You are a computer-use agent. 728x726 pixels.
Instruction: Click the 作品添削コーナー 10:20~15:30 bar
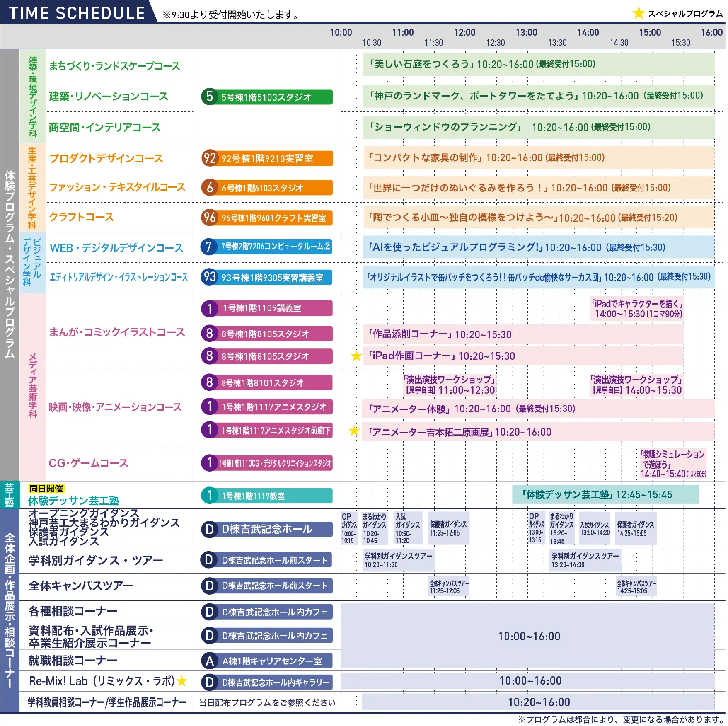pos(523,334)
